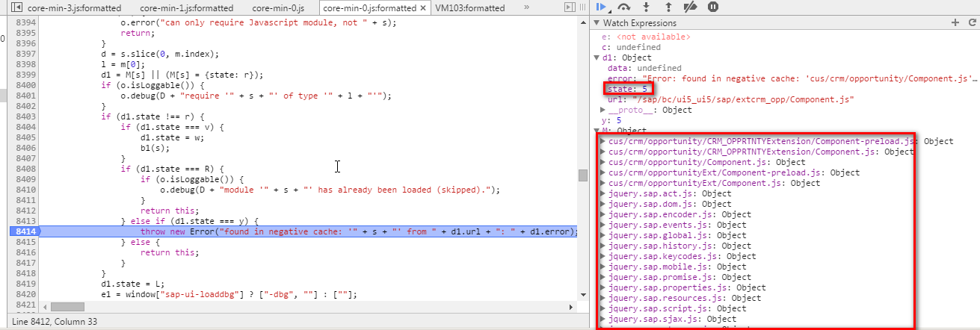The height and width of the screenshot is (330, 980).
Task: Click the d1.state = L; code line
Action: (134, 284)
